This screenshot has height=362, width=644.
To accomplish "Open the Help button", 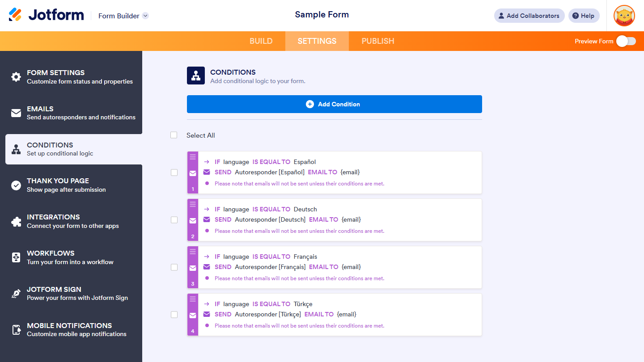I will click(584, 16).
